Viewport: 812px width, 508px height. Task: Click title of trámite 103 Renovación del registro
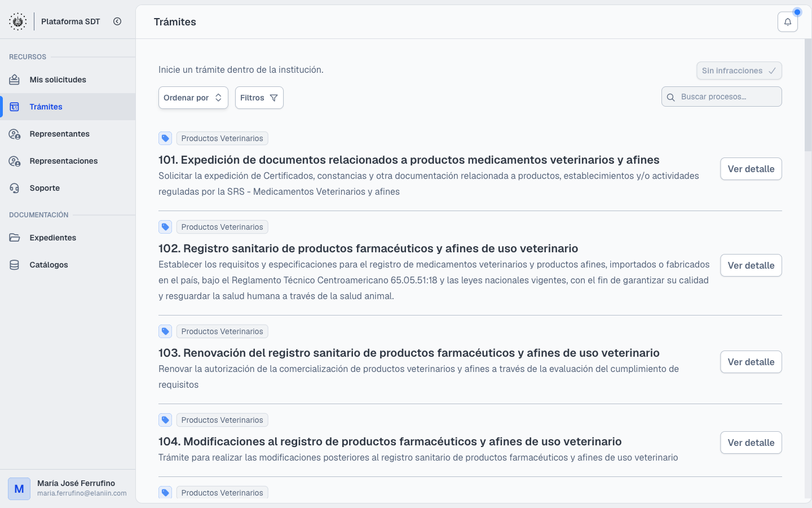(409, 353)
